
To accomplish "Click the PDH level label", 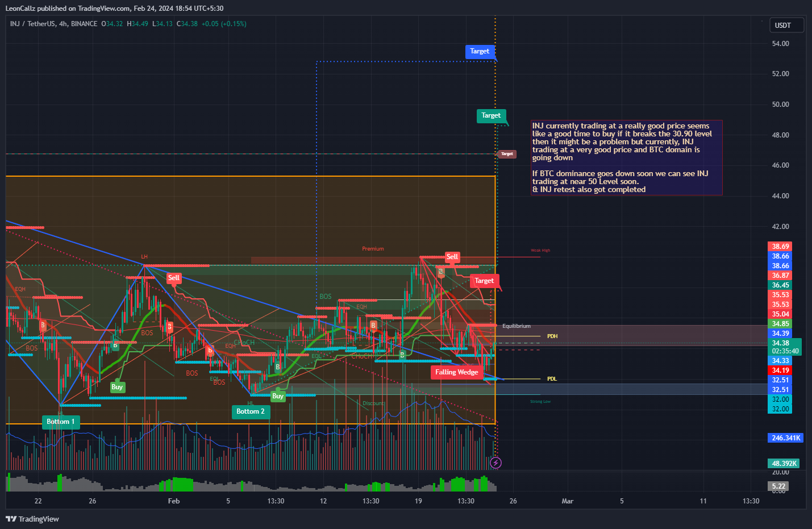I will pos(552,336).
